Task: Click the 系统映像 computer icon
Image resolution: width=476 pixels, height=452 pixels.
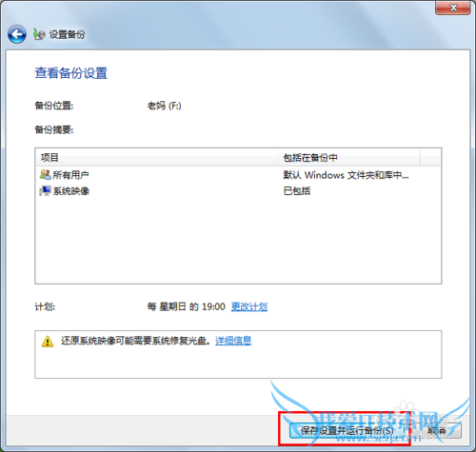Action: (x=45, y=191)
